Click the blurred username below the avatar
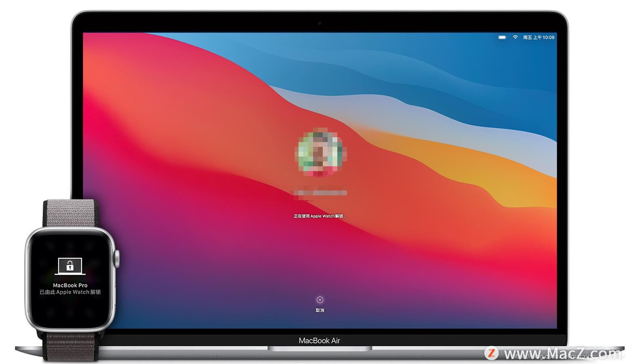Image resolution: width=629 pixels, height=364 pixels. point(320,193)
